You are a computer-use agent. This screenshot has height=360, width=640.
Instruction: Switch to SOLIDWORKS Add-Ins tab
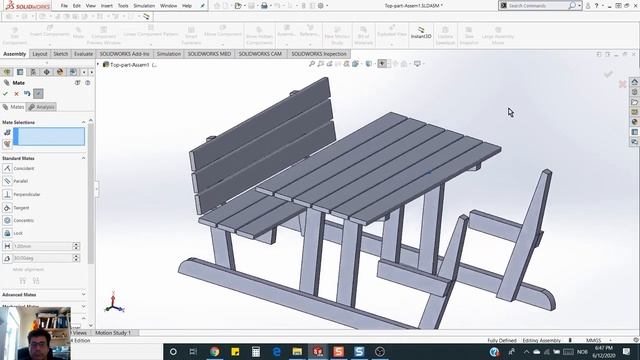point(124,54)
